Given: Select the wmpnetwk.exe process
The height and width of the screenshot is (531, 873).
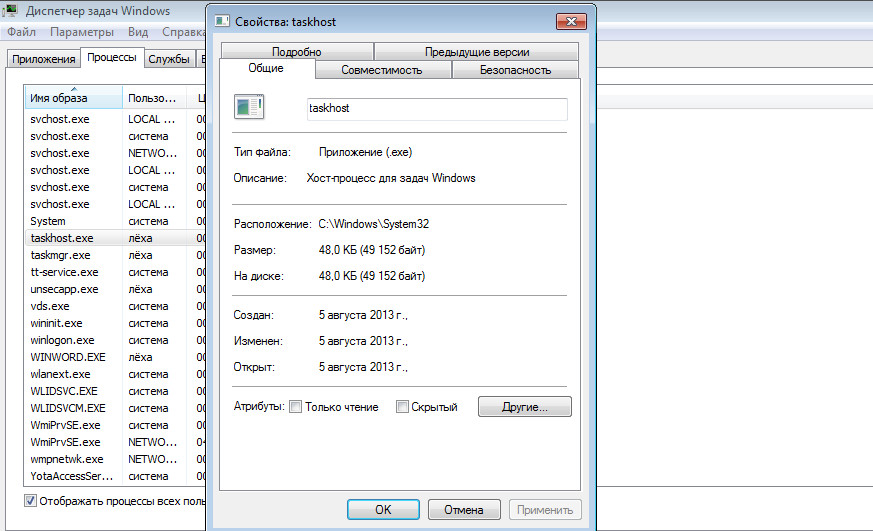Looking at the screenshot, I should tap(115, 459).
